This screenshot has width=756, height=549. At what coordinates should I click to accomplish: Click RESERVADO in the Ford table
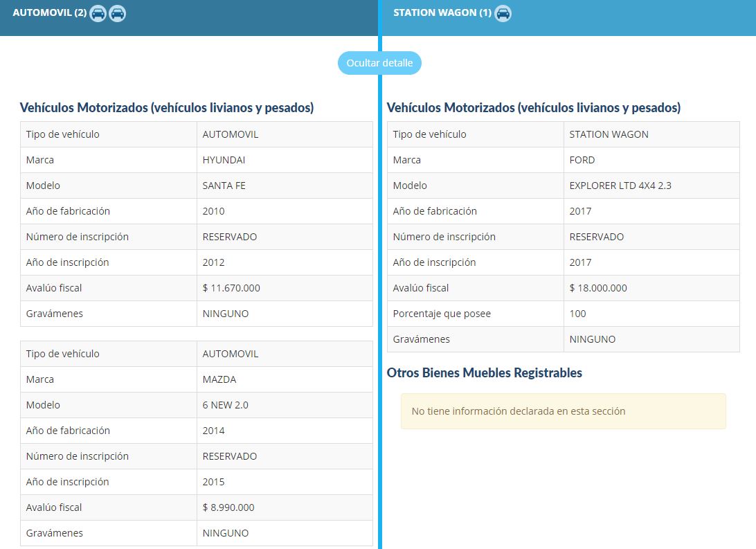[596, 237]
